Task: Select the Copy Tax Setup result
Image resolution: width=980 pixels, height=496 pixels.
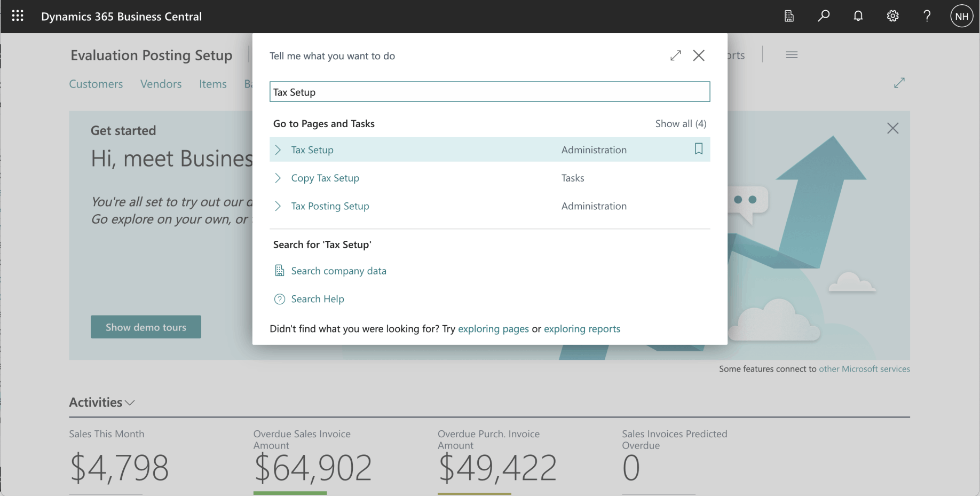Action: point(325,178)
